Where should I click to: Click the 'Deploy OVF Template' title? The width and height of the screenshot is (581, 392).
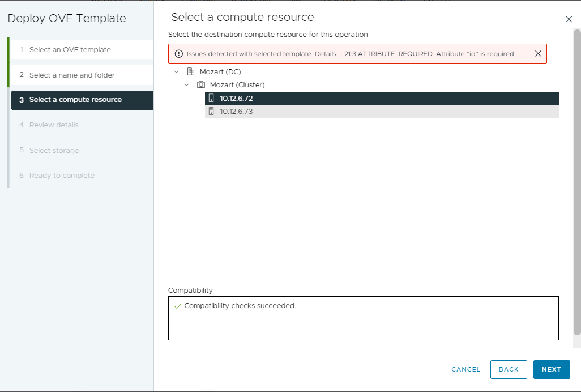pyautogui.click(x=67, y=19)
